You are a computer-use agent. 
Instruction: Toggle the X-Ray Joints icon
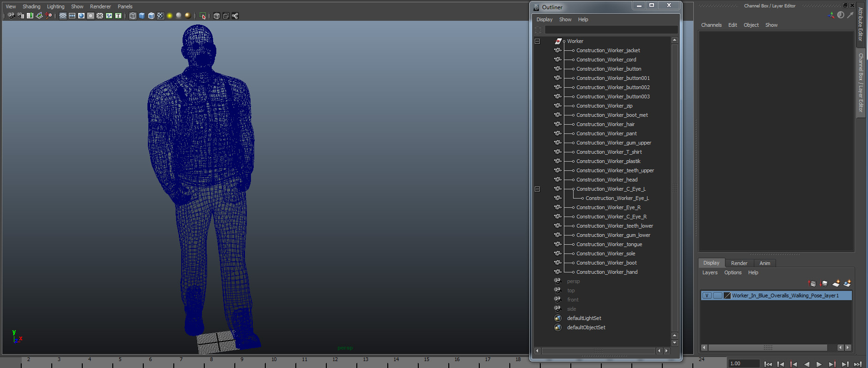(235, 16)
